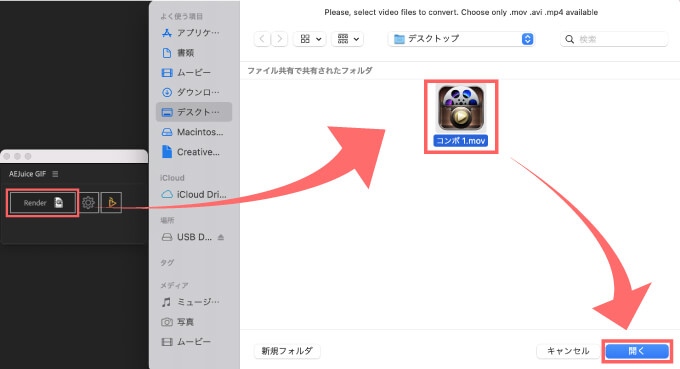
Task: Click the キャンセル button
Action: coord(568,351)
